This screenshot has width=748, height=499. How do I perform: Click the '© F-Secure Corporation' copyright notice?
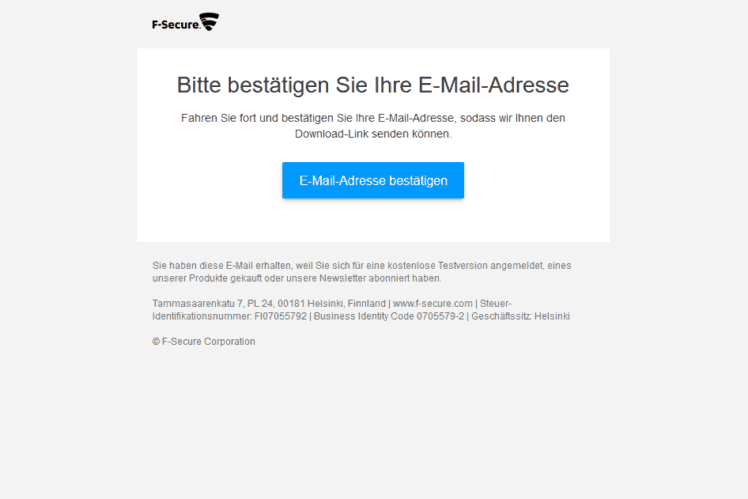(204, 342)
